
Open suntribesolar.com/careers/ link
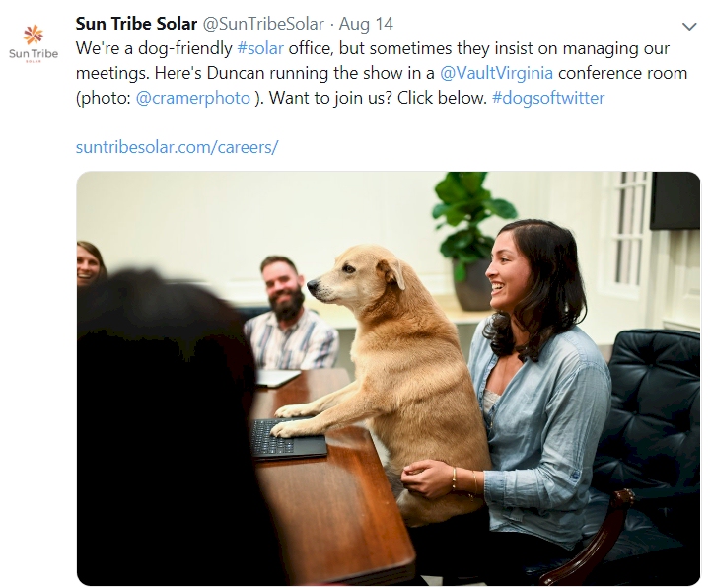point(177,147)
